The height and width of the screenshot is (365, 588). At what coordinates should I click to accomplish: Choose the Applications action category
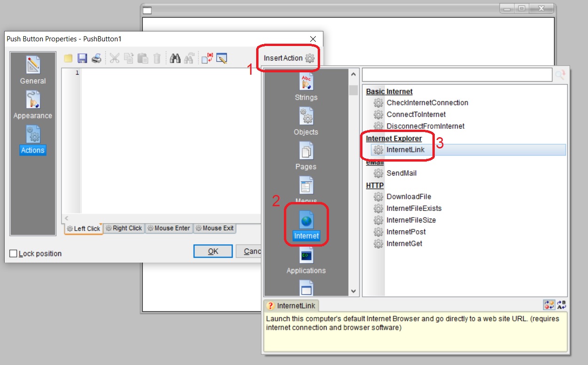pos(306,261)
